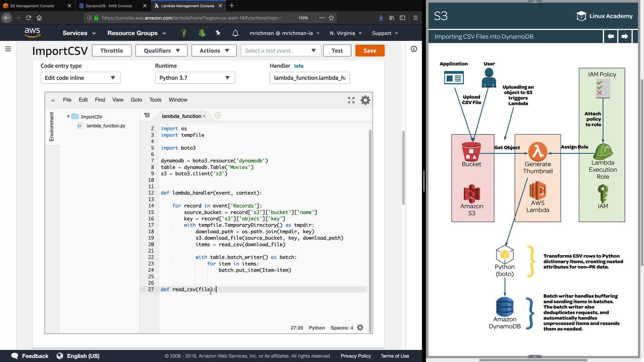Open the code editor settings gear

point(365,100)
